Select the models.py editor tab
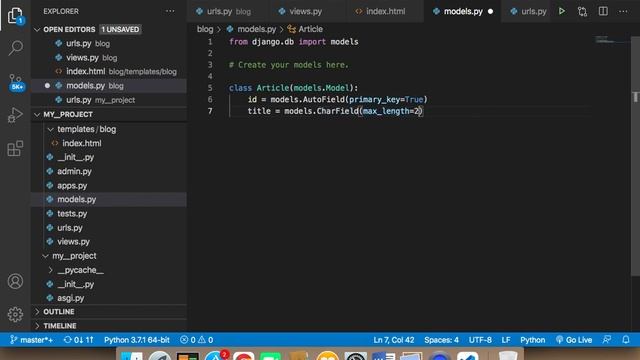 pyautogui.click(x=463, y=11)
